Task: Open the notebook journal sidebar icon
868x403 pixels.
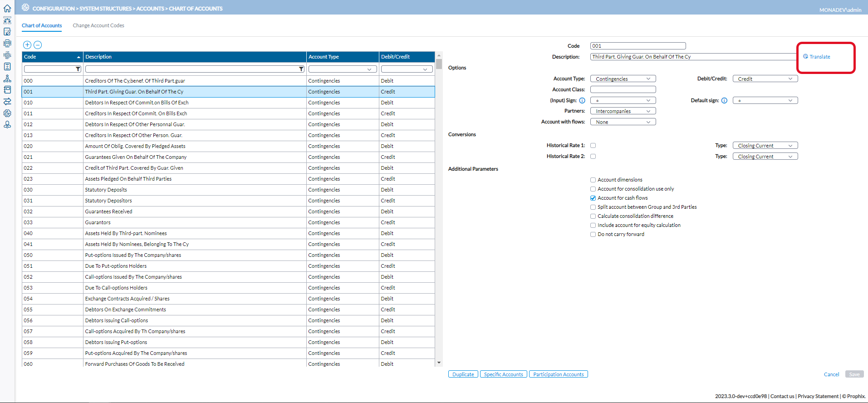Action: tap(7, 90)
